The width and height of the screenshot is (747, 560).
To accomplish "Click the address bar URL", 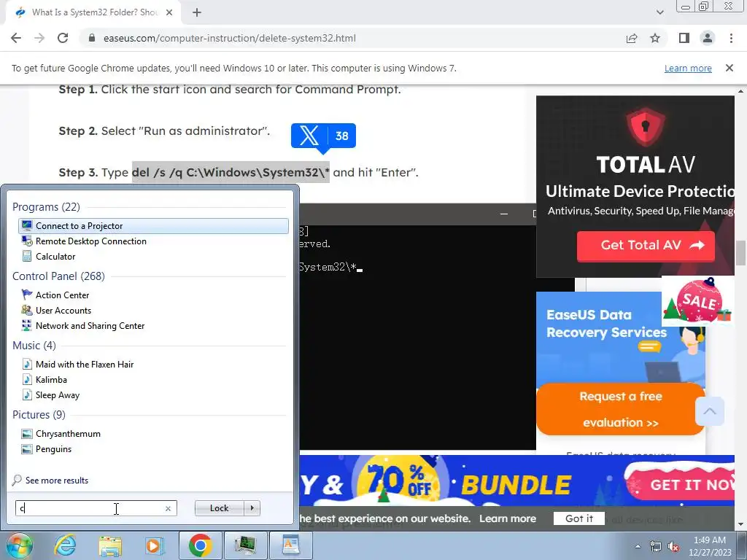I will click(x=229, y=38).
